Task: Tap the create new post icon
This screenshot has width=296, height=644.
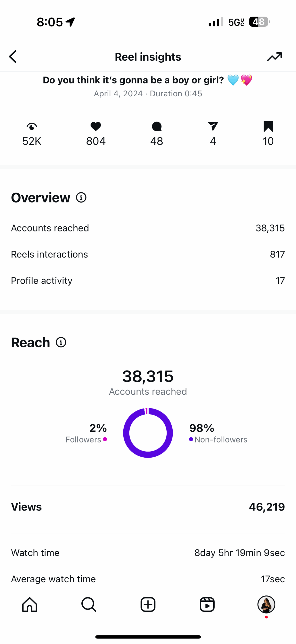Action: 148,605
